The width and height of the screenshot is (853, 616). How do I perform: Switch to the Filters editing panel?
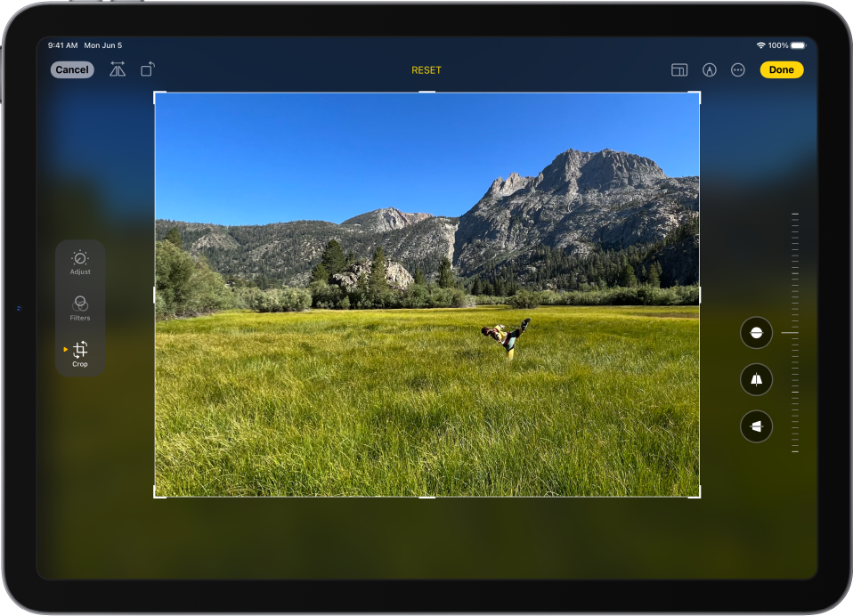(79, 305)
